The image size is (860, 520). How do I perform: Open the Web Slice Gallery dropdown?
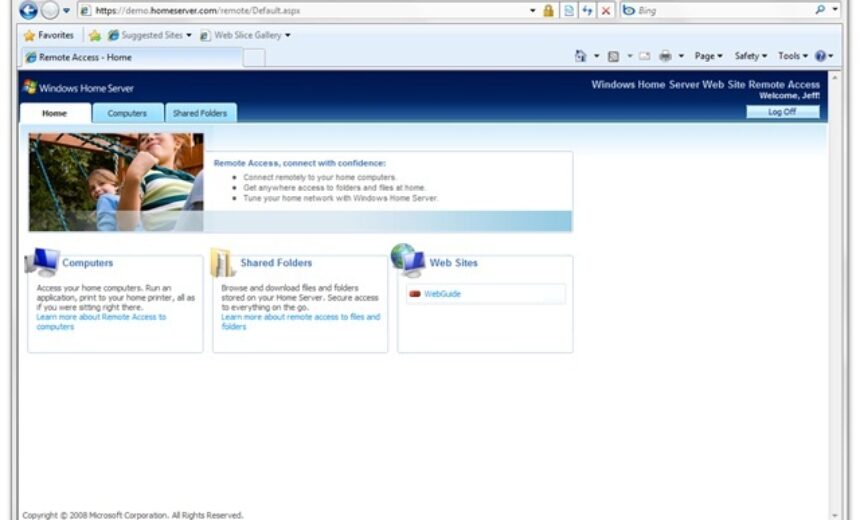coord(245,35)
